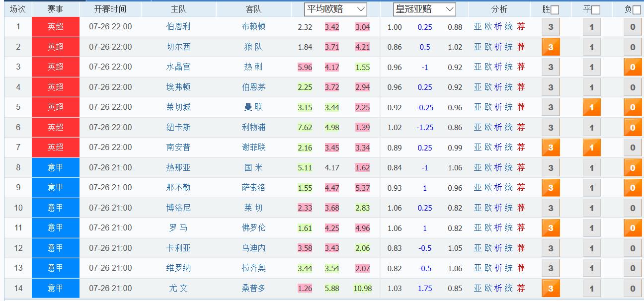Click handicap value -1.25 in 纽卡斯 row
Viewport: 644px width, 301px height.
pyautogui.click(x=425, y=128)
